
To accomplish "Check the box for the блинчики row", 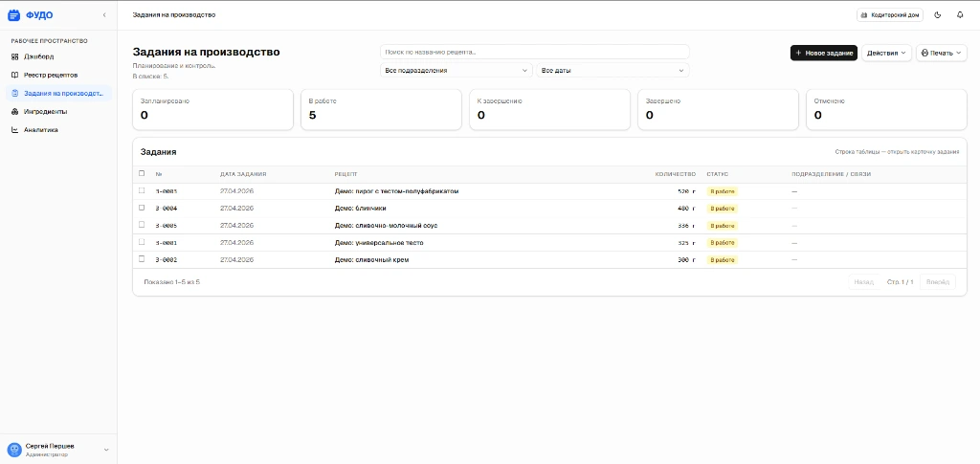I will pyautogui.click(x=142, y=208).
